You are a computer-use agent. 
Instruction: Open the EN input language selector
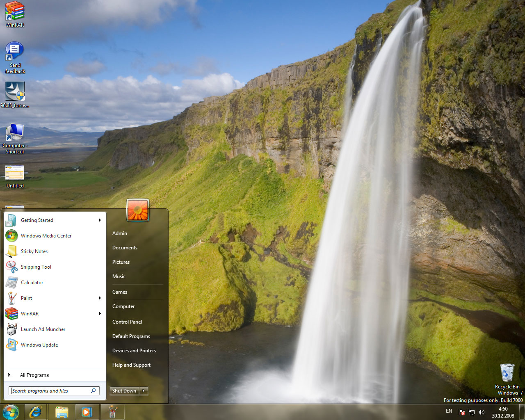[x=449, y=411]
